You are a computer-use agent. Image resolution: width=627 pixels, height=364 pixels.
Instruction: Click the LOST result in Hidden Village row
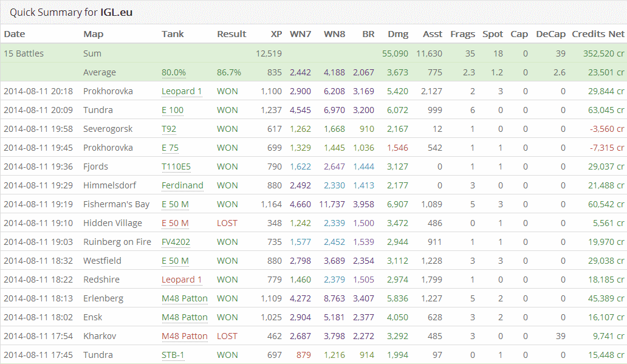click(x=227, y=223)
